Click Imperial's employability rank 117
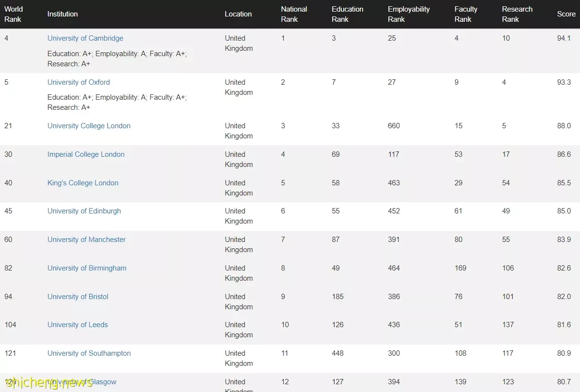Viewport: 580px width, 392px height. pos(394,154)
